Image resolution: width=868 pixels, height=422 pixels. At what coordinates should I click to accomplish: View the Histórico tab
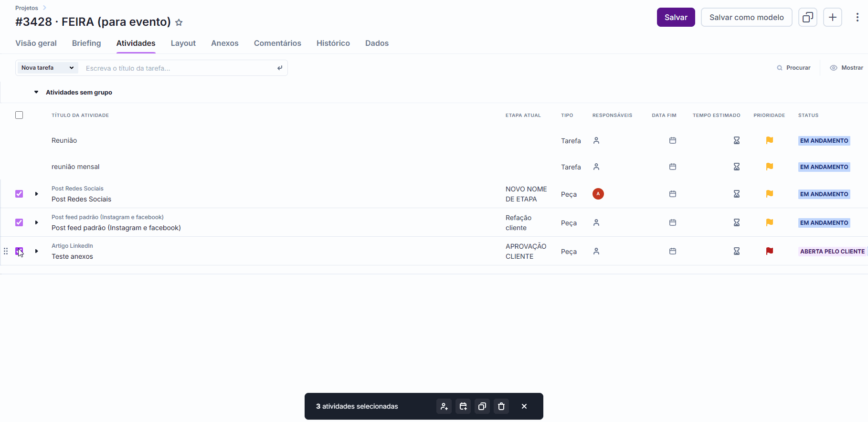[333, 43]
